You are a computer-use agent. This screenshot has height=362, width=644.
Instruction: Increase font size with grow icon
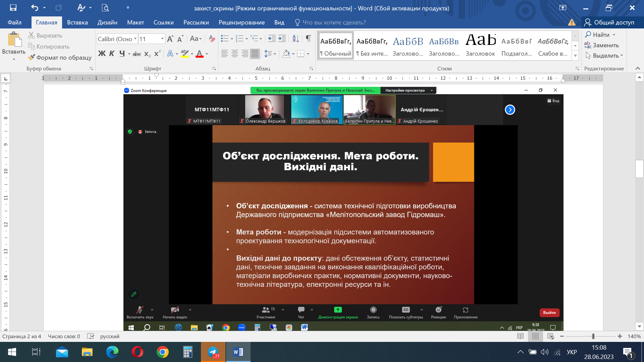170,39
